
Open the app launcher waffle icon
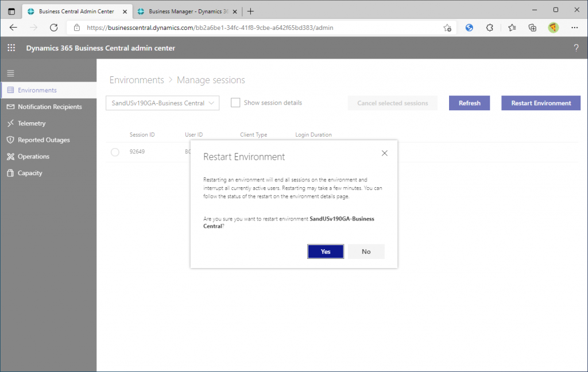(11, 48)
